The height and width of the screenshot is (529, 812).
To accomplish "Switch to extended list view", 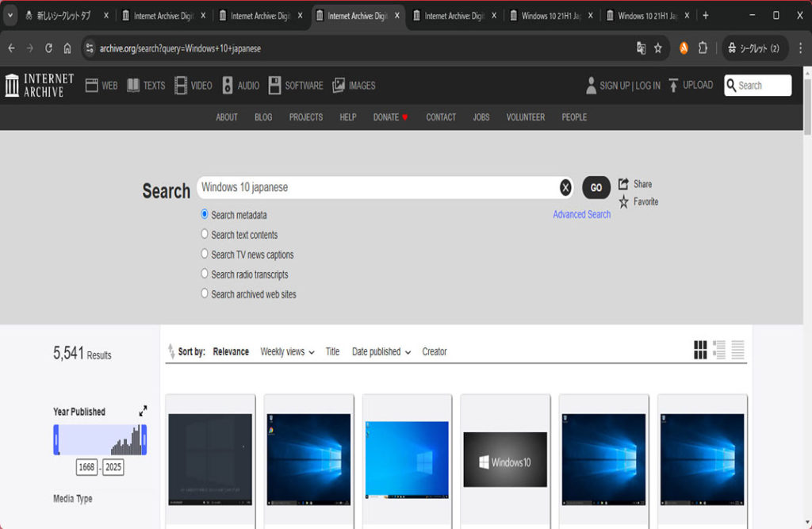I will pyautogui.click(x=719, y=350).
